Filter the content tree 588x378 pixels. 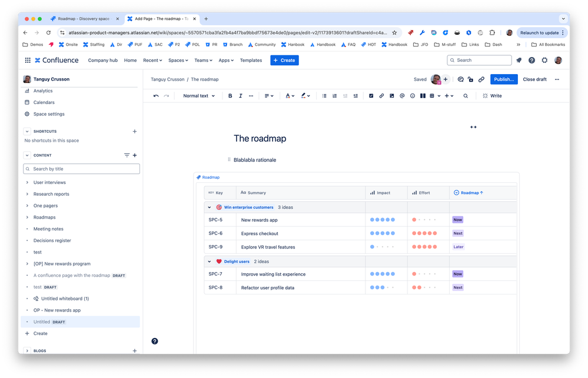point(127,155)
